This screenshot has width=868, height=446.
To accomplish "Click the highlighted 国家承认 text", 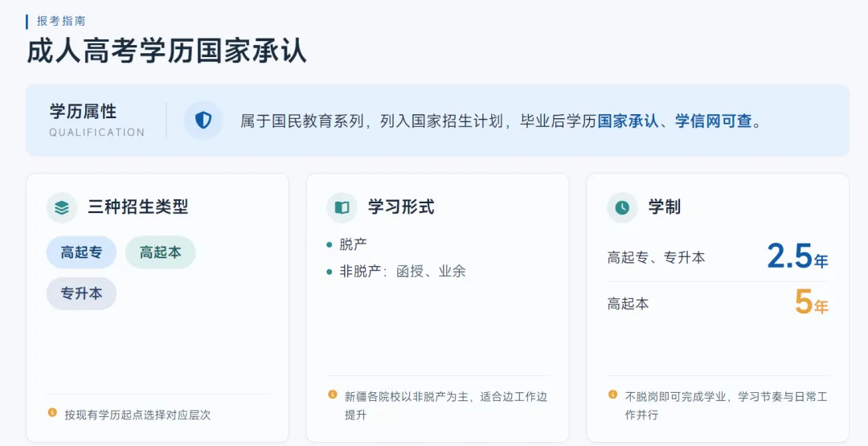I will coord(628,121).
